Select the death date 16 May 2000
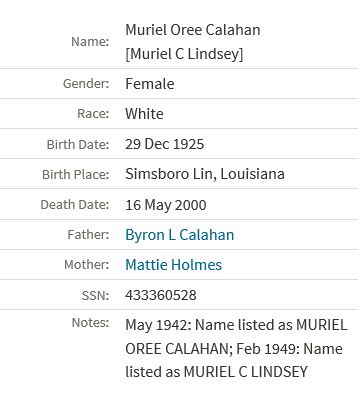The image size is (364, 393). (x=166, y=205)
